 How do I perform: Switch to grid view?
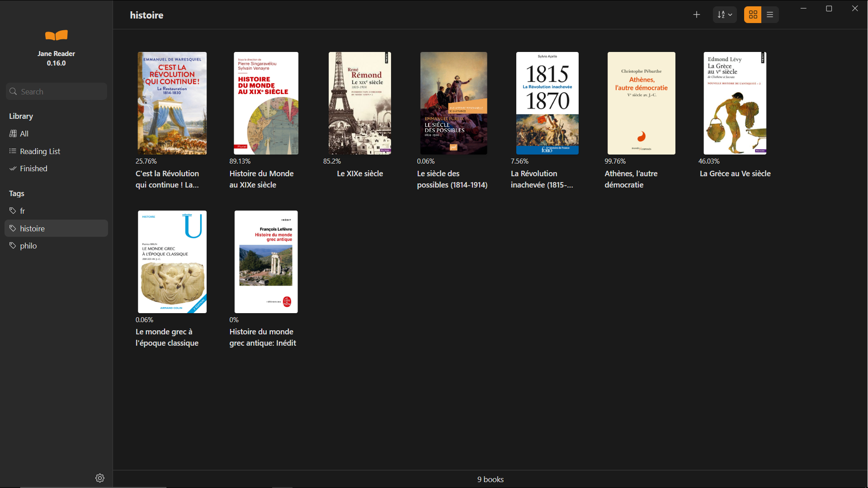point(753,15)
